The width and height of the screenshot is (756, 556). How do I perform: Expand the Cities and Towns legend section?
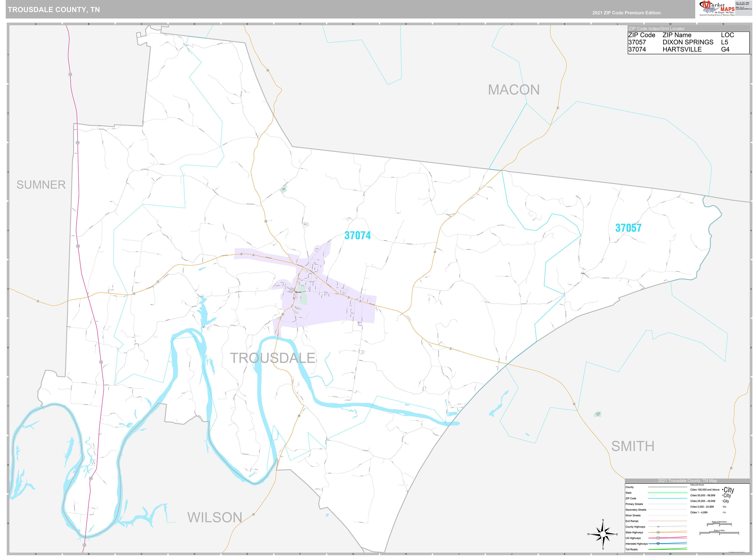tap(697, 485)
